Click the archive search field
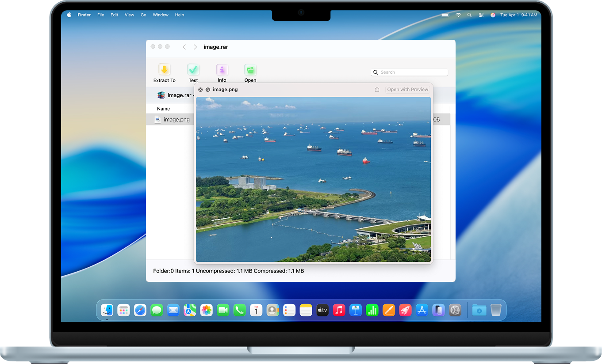The image size is (602, 364). click(410, 72)
